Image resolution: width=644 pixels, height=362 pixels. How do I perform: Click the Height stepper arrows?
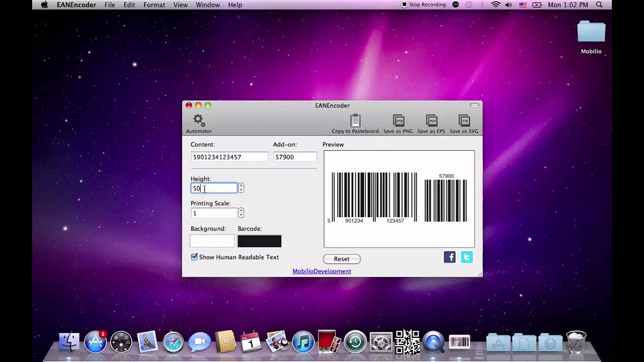click(241, 188)
